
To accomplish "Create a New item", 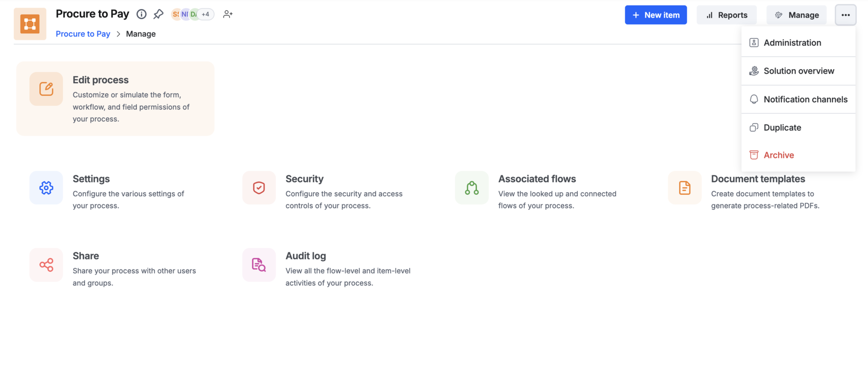I will click(x=656, y=15).
